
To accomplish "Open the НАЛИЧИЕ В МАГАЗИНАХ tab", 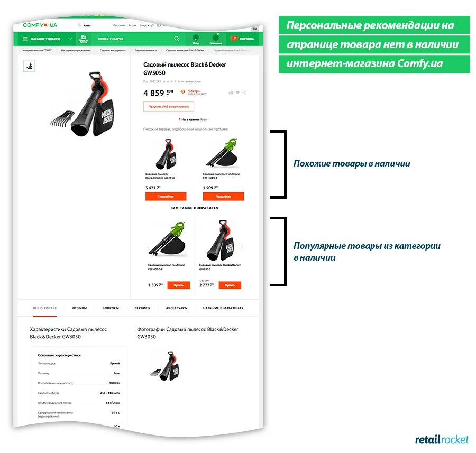I will click(223, 308).
